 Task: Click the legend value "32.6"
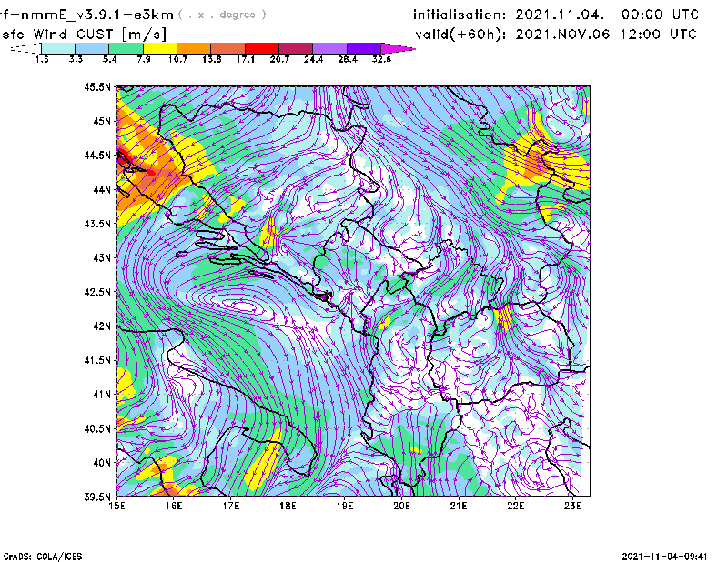pos(381,59)
